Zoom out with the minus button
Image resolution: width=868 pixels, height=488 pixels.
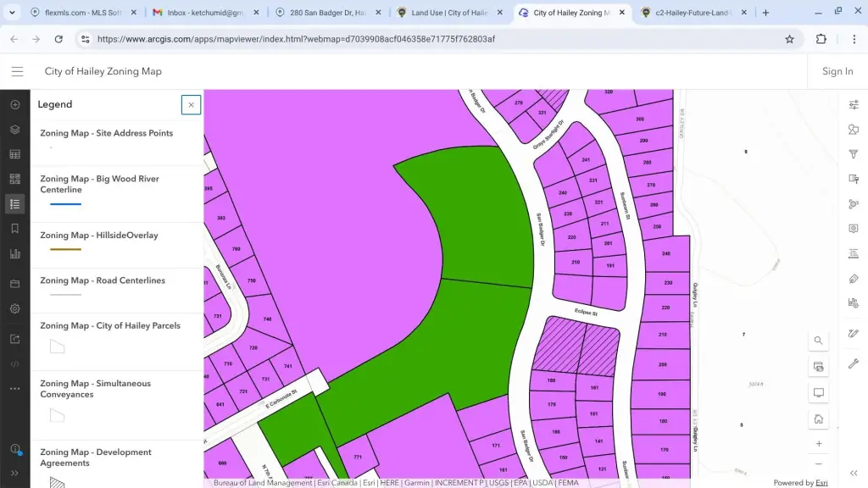point(818,463)
